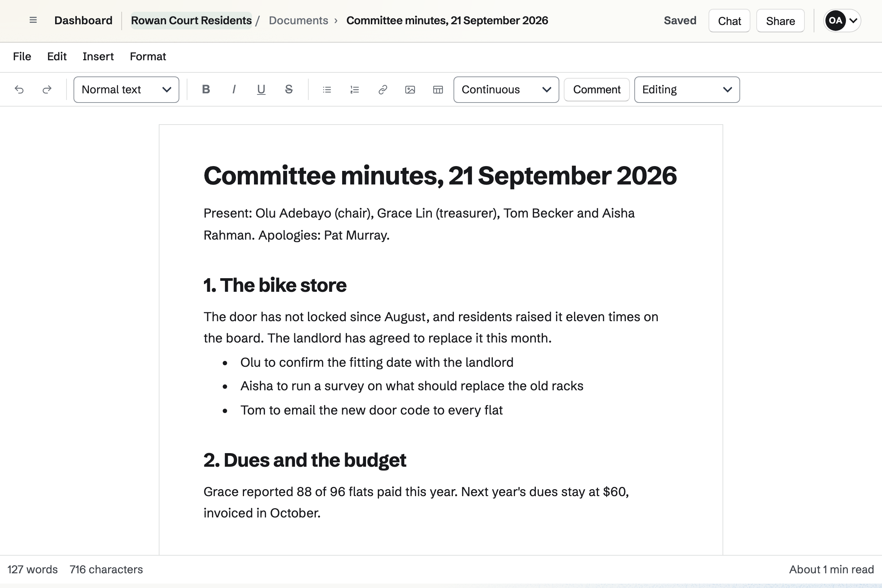Open the Normal text style dropdown
The height and width of the screenshot is (588, 882).
pyautogui.click(x=126, y=90)
